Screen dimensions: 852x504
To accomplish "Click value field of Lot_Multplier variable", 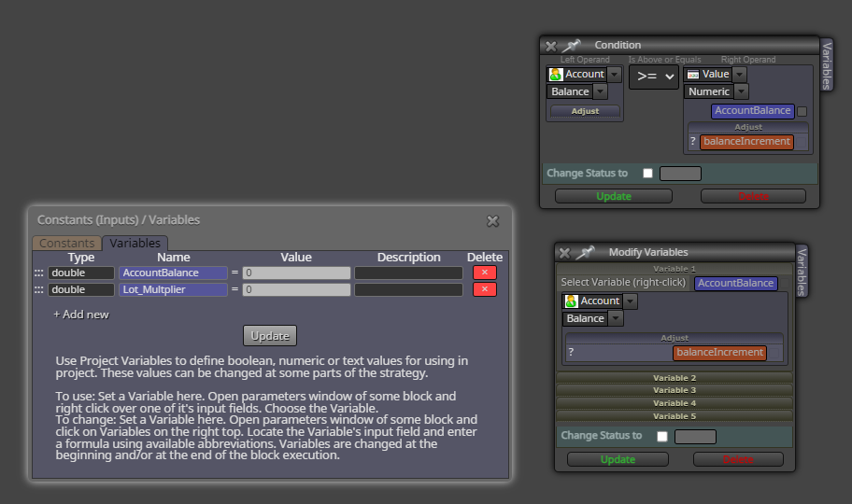I will tap(296, 289).
